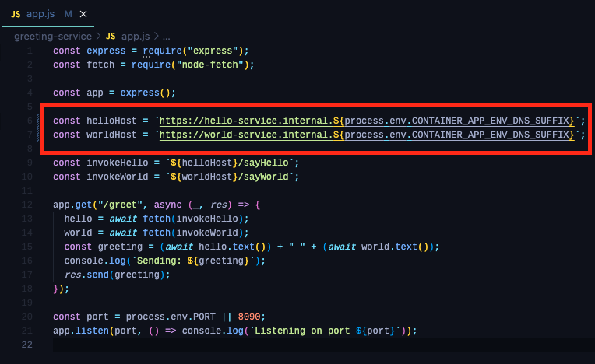Open the world-service URL link on line 7
The height and width of the screenshot is (364, 595).
(x=249, y=135)
